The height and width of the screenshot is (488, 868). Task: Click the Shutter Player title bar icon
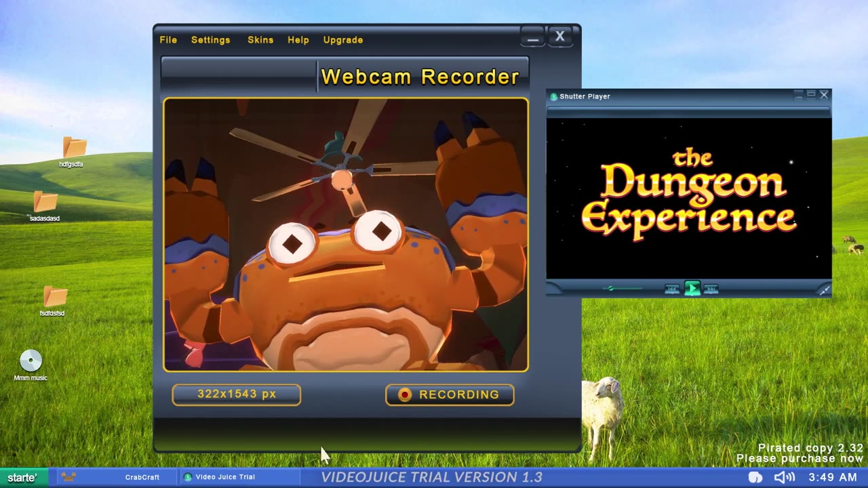tap(553, 97)
